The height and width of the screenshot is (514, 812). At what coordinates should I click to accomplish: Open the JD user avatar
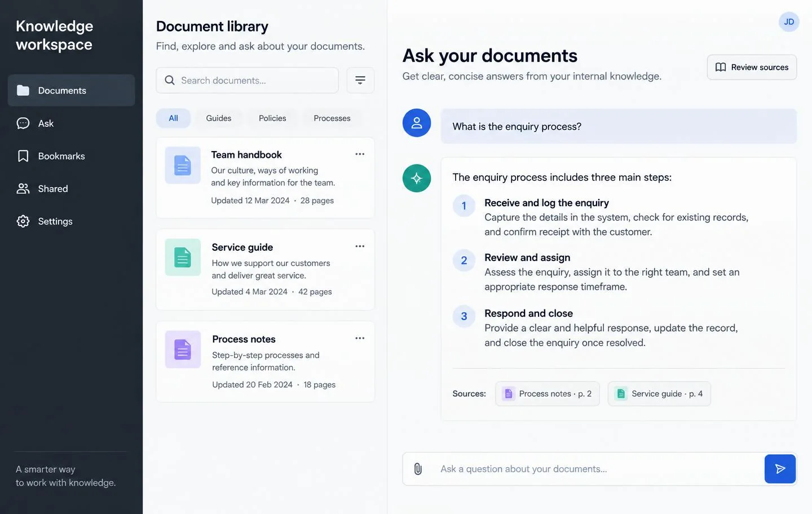[789, 22]
